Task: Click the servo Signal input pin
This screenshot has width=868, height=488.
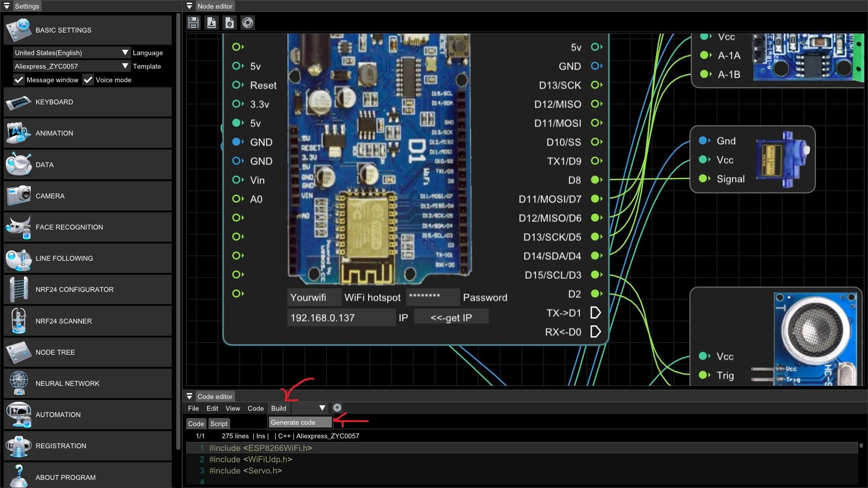Action: [704, 178]
